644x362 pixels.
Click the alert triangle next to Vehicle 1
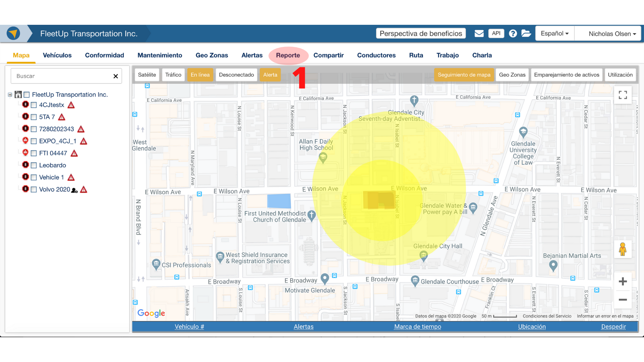pyautogui.click(x=71, y=177)
